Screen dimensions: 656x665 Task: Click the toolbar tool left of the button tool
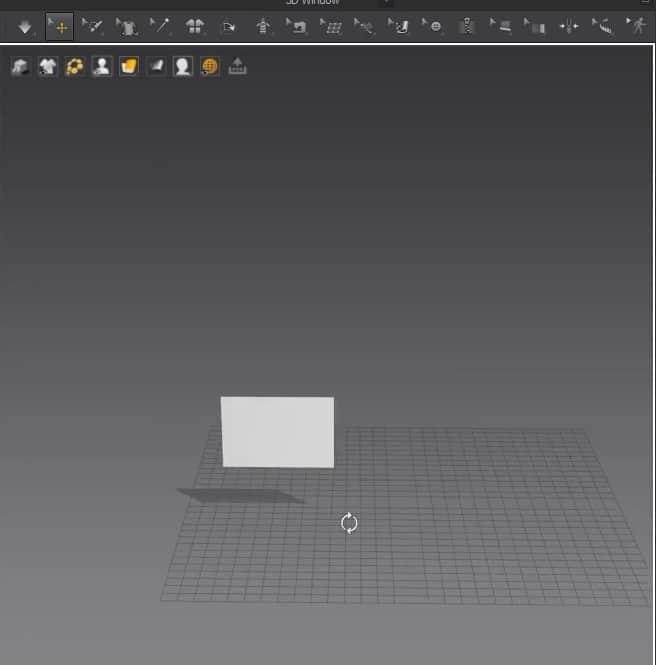point(398,26)
